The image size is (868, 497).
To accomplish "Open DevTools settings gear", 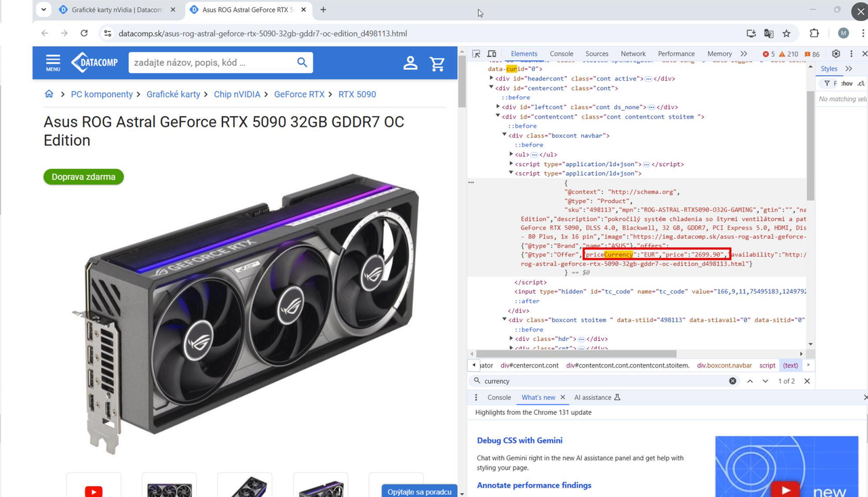I will coord(836,54).
